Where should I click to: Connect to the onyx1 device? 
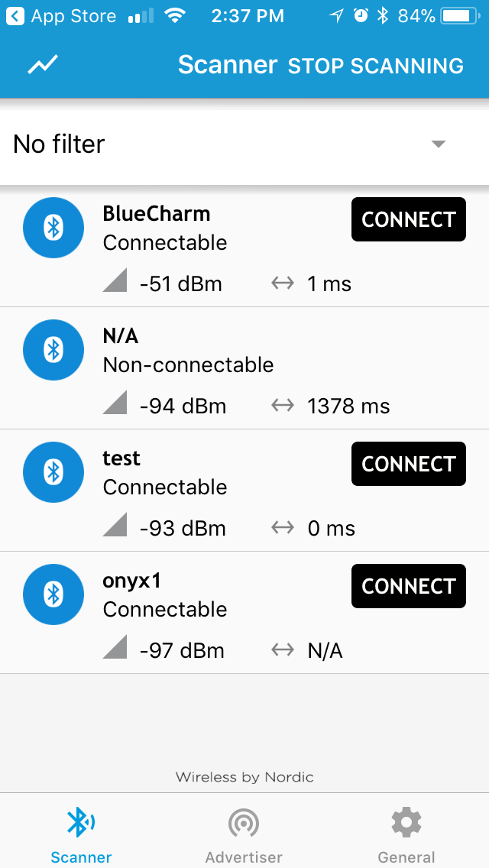pos(408,586)
